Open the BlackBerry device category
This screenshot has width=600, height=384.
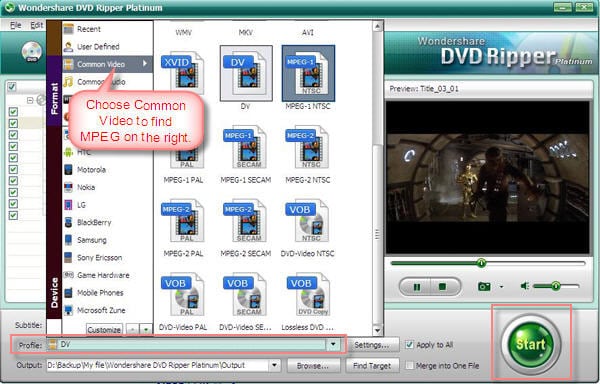tap(108, 222)
